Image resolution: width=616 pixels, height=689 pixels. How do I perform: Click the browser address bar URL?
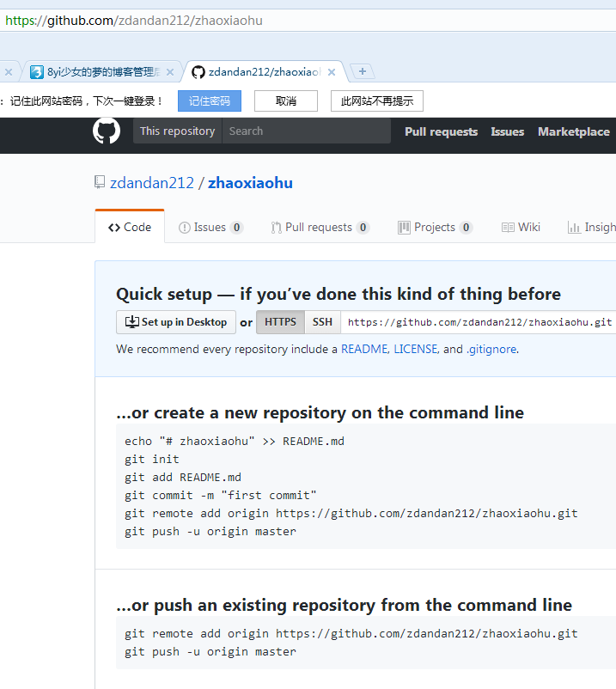point(133,21)
